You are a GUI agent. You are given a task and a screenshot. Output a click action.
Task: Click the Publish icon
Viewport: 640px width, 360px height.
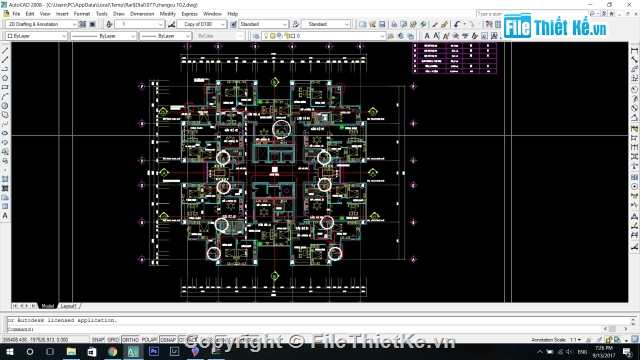413,24
